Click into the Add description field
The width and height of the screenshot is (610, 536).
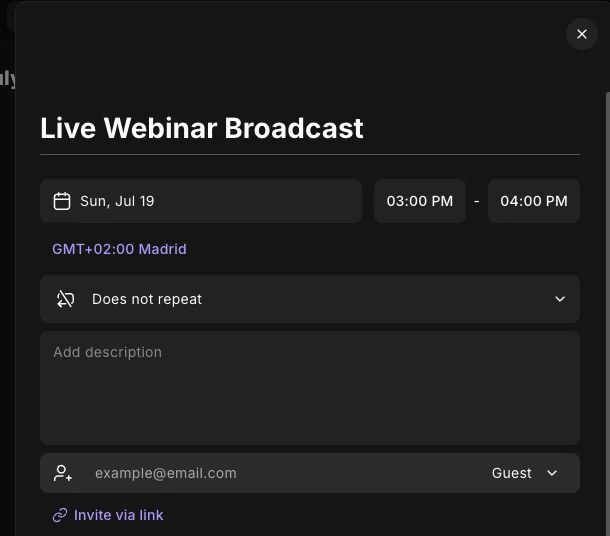310,388
